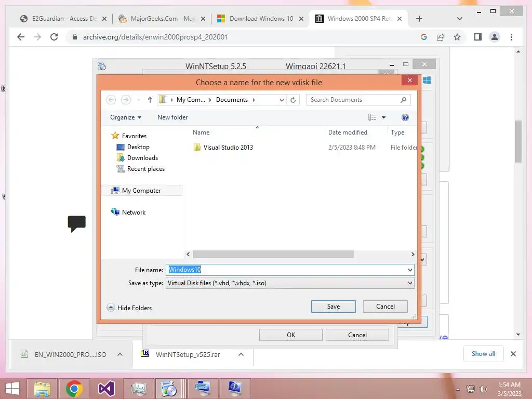Image resolution: width=532 pixels, height=399 pixels.
Task: Reload the archive.org page
Action: [x=54, y=37]
